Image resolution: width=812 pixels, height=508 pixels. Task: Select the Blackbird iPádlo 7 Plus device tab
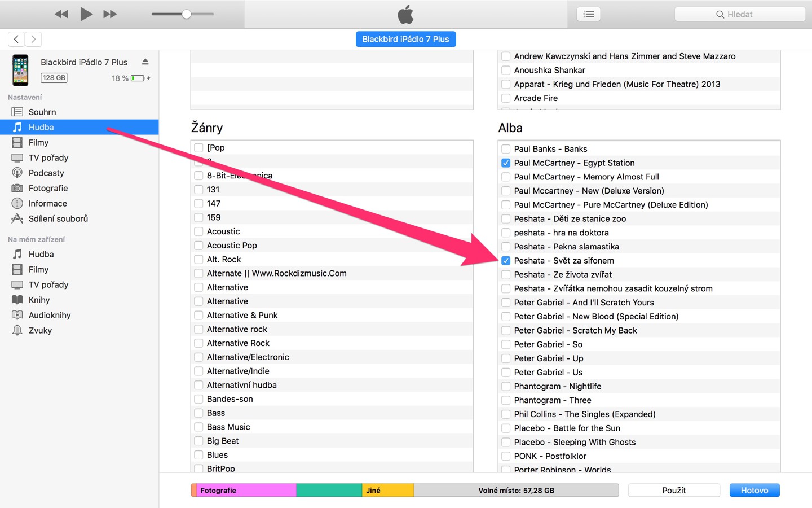(405, 39)
